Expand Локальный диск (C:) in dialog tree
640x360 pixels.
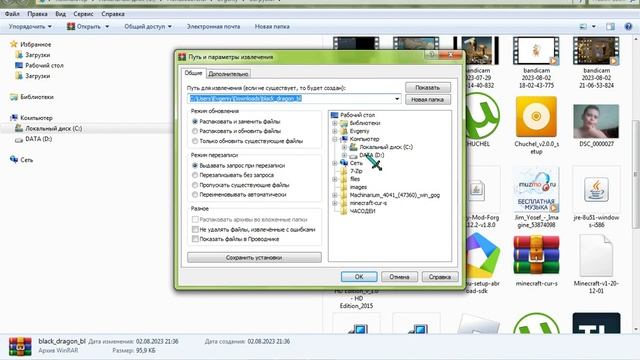coord(344,147)
